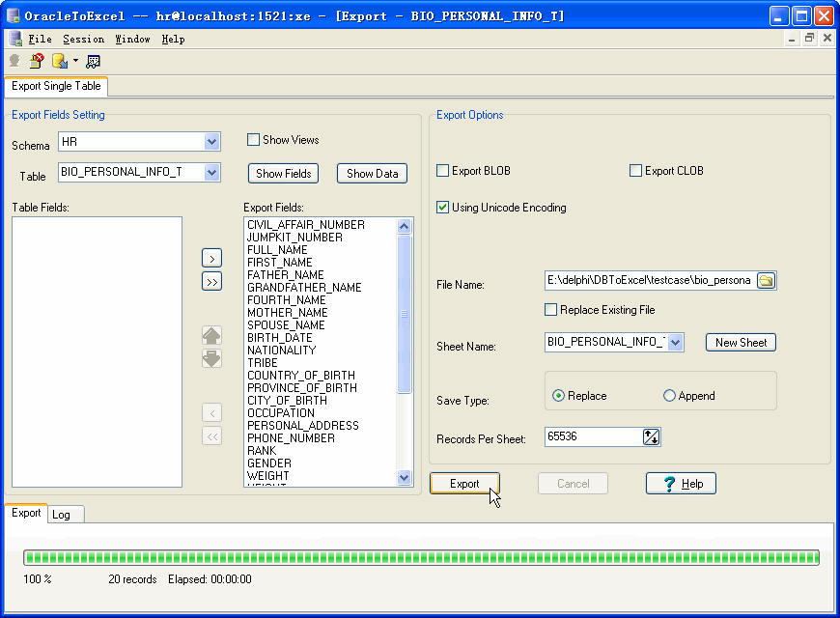The width and height of the screenshot is (840, 618).
Task: Click the application icon in the menu bar
Action: pos(15,39)
